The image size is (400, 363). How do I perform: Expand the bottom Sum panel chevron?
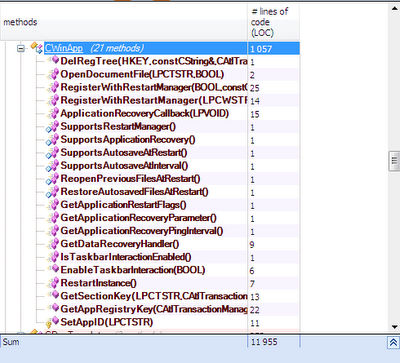tap(393, 342)
